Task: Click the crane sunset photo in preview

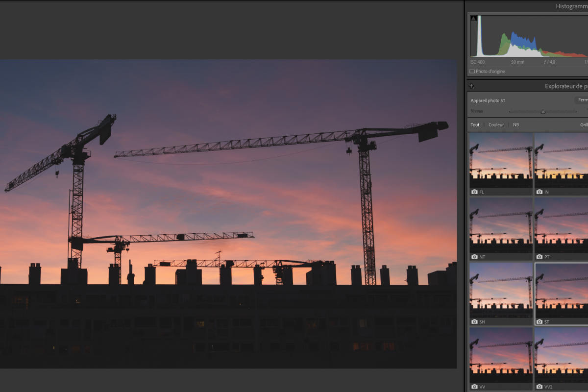Action: pyautogui.click(x=228, y=214)
